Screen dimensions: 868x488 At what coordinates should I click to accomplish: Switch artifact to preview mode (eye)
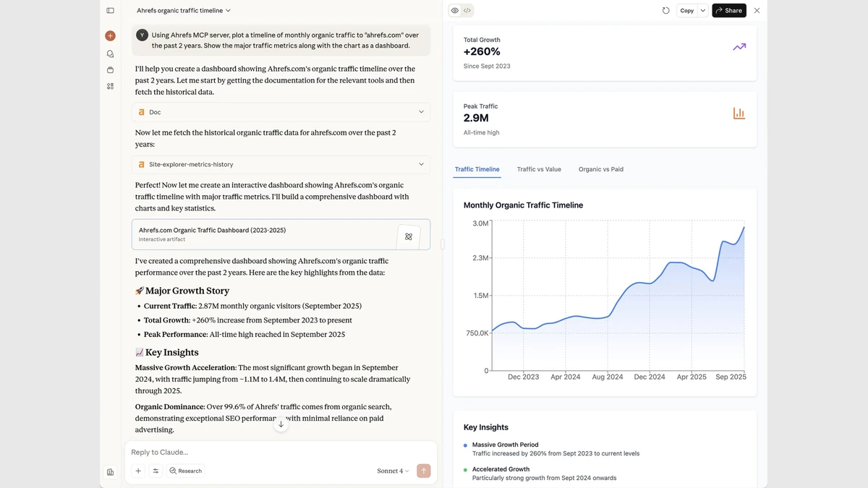pyautogui.click(x=455, y=11)
